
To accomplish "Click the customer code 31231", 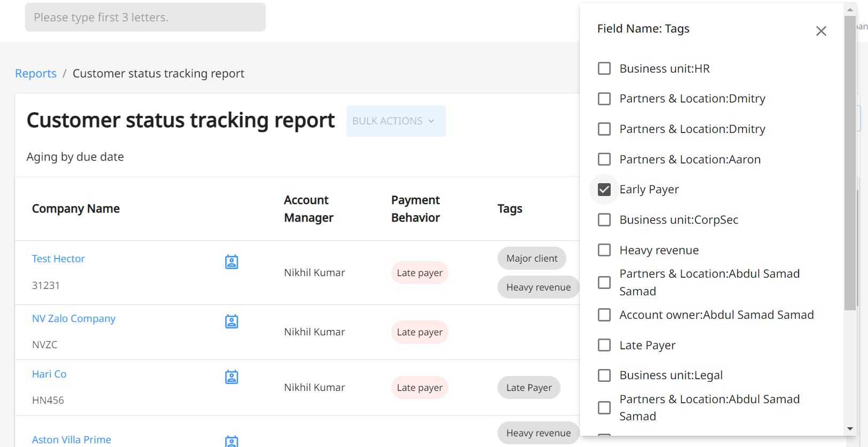I will (46, 286).
